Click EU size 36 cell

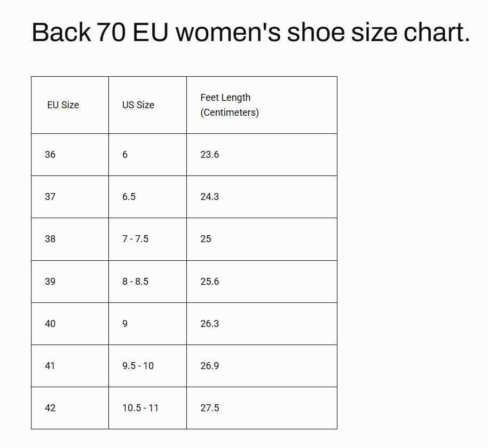(50, 155)
